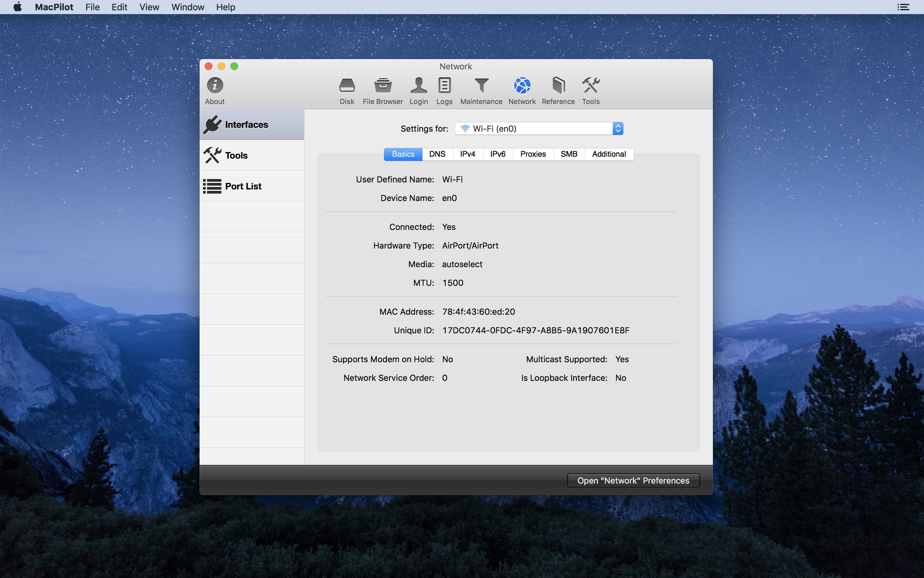
Task: Expand the Settings for Wi-Fi (en0) dropdown
Action: (539, 129)
